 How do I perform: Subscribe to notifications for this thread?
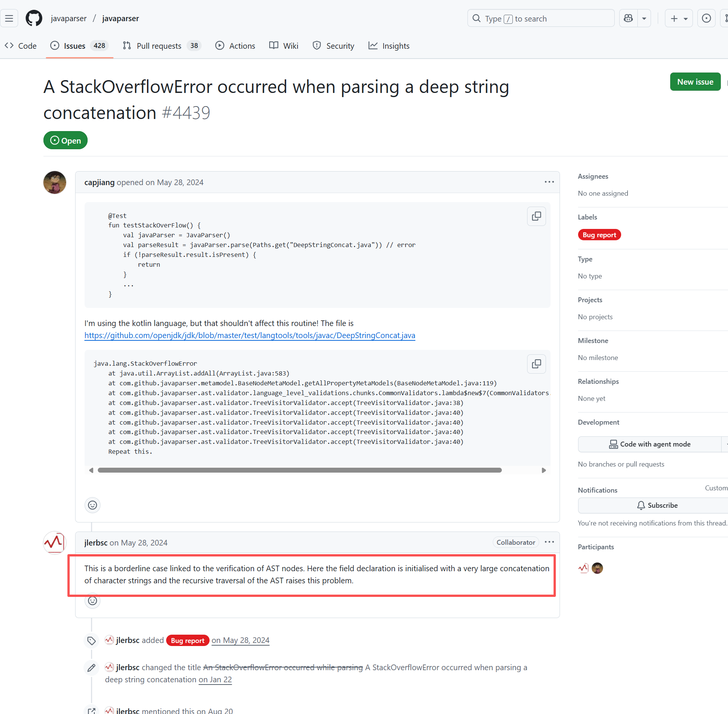click(x=657, y=505)
